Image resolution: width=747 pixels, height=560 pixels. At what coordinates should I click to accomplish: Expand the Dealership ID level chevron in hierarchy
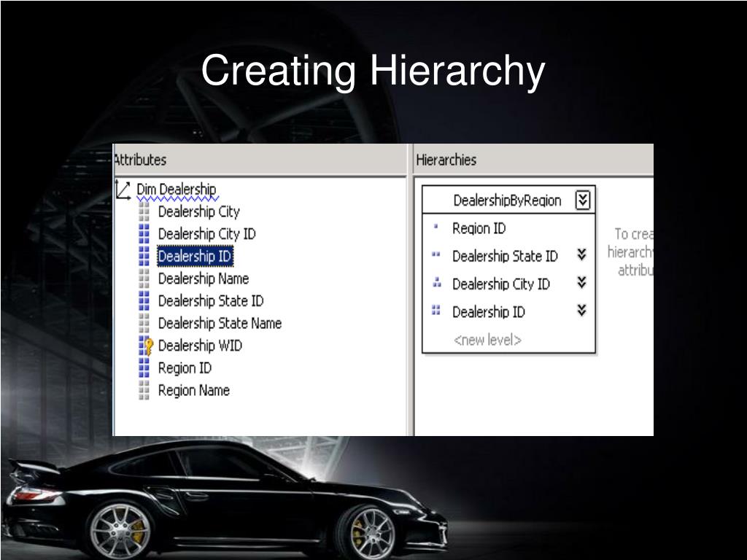tap(581, 311)
